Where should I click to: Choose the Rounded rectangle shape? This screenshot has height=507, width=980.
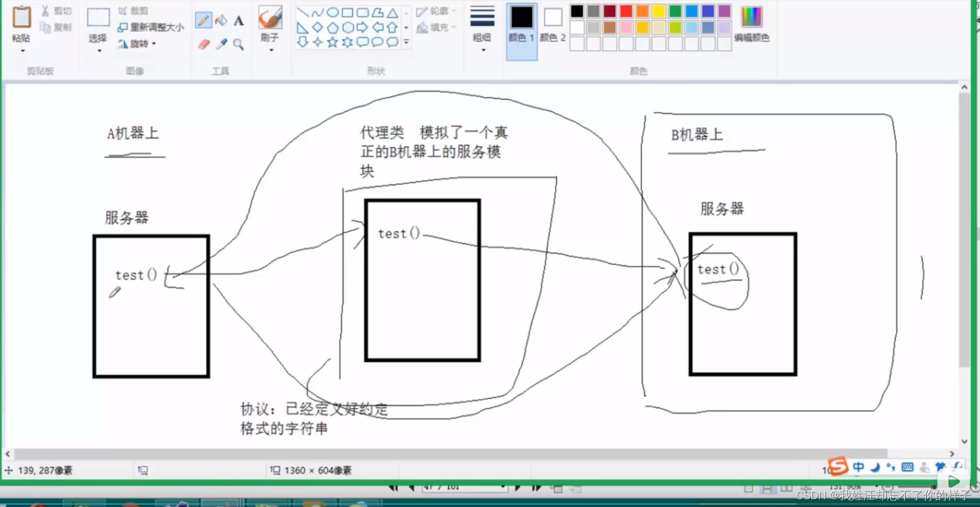pyautogui.click(x=363, y=13)
